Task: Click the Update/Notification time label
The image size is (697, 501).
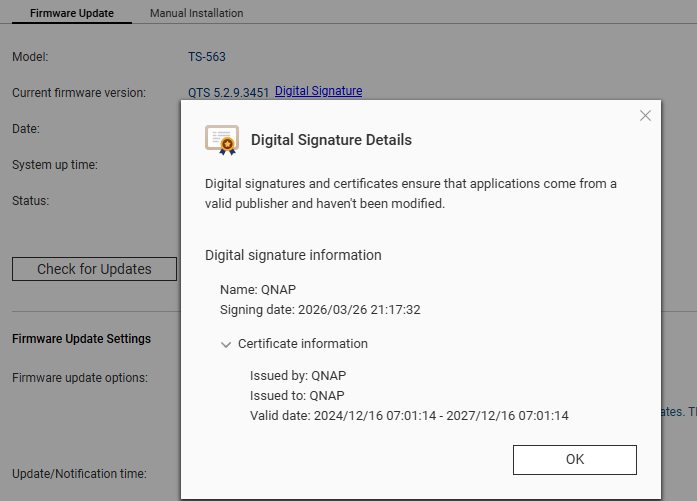Action: tap(79, 474)
